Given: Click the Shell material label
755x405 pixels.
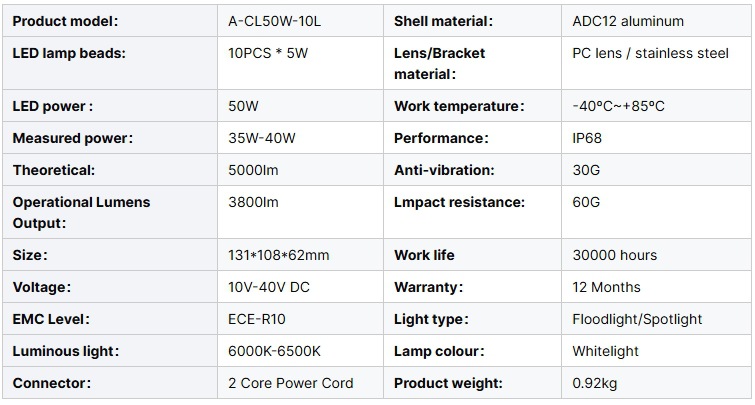Looking at the screenshot, I should [443, 21].
